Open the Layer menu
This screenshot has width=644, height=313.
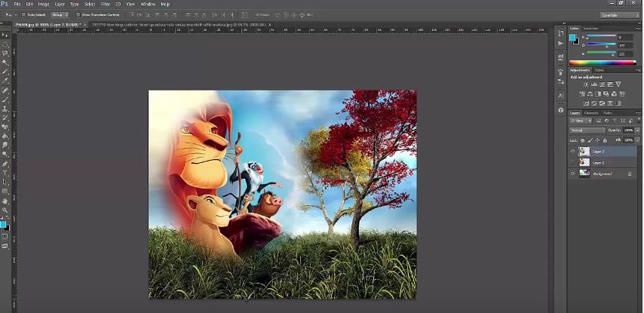pyautogui.click(x=60, y=4)
